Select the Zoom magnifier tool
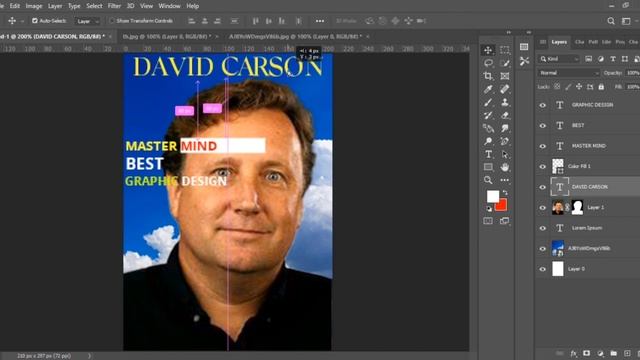This screenshot has height=360, width=640. [488, 180]
